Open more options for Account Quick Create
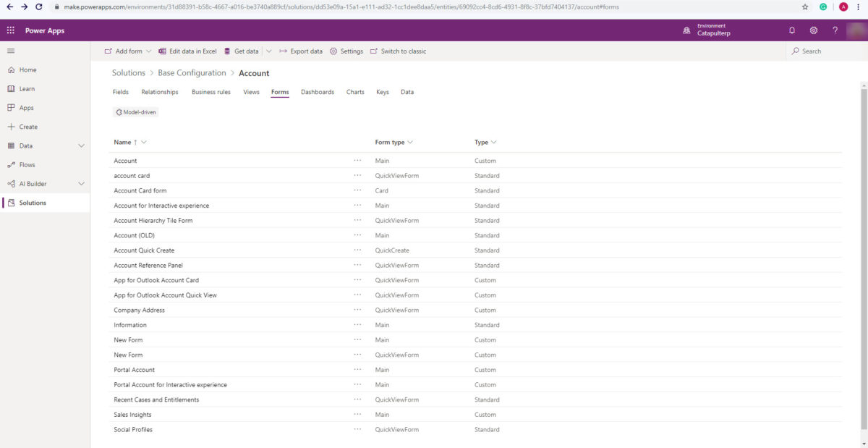The width and height of the screenshot is (868, 448). tap(357, 250)
